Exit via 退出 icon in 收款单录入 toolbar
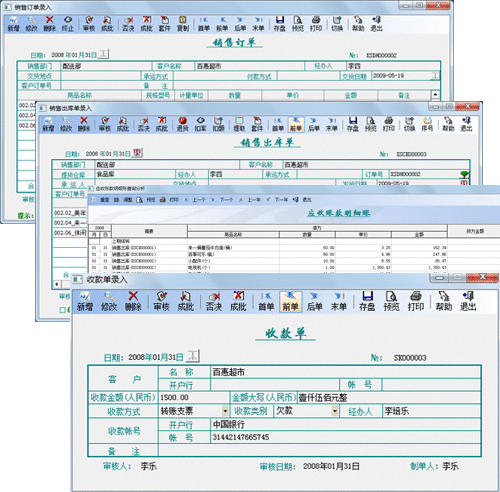The width and height of the screenshot is (500, 492). click(468, 301)
